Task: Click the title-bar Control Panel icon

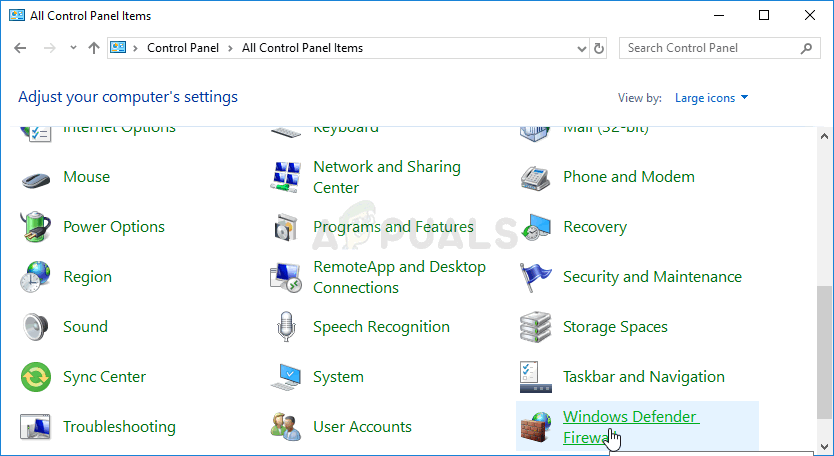Action: 17,15
